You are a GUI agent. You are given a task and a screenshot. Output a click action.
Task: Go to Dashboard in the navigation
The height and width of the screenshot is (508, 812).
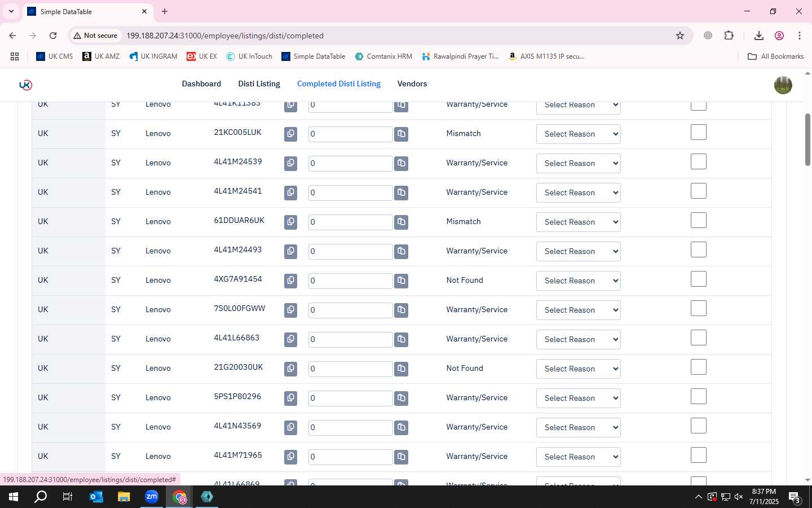(201, 84)
